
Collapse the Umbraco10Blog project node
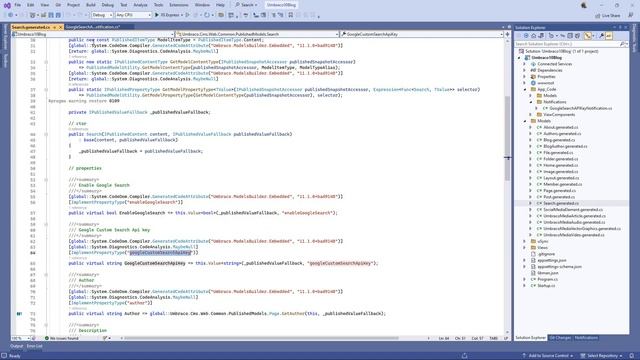point(520,58)
